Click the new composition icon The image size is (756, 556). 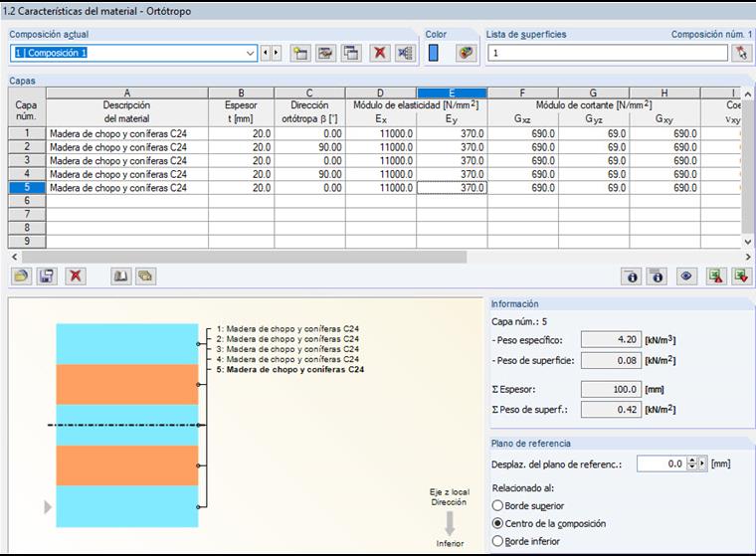coord(299,53)
